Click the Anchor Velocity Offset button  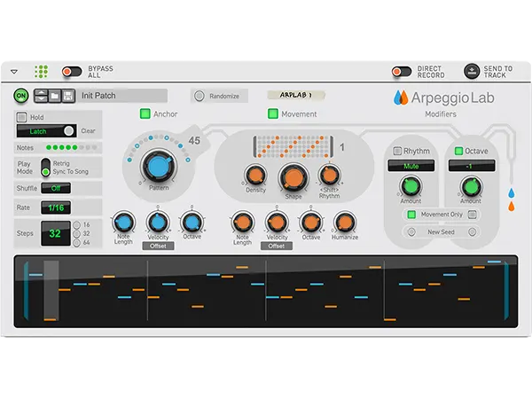pyautogui.click(x=158, y=246)
